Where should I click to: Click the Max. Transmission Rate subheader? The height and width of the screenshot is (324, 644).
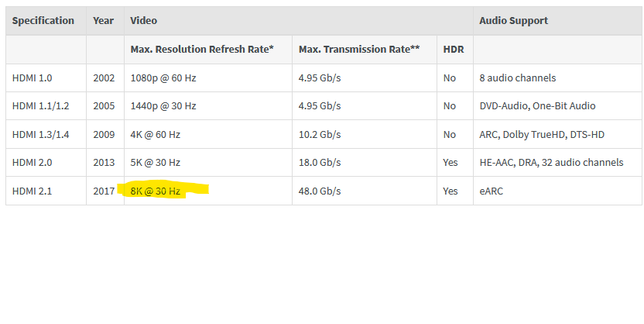[359, 49]
